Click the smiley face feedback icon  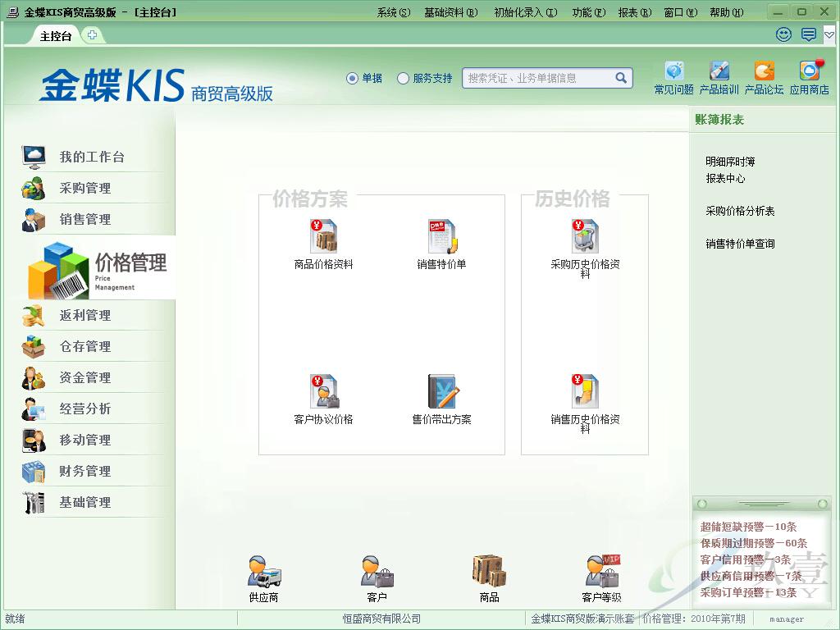(783, 34)
